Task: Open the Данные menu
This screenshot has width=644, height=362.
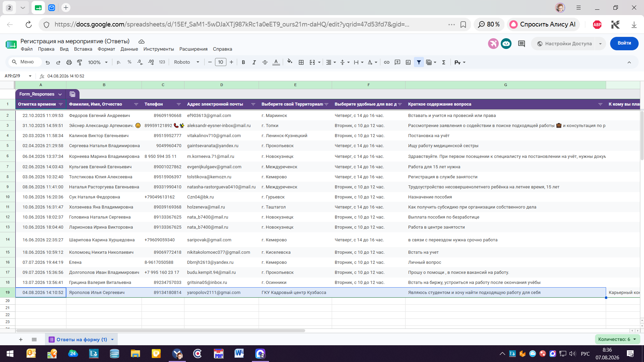Action: [129, 49]
